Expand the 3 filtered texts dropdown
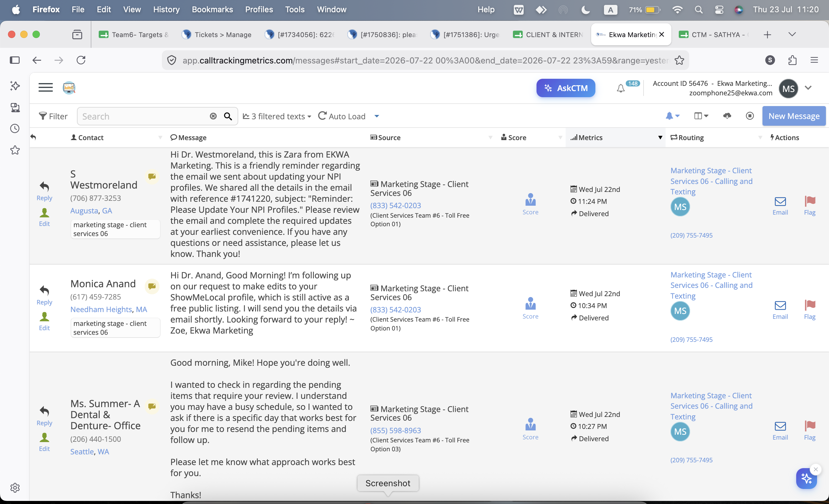 tap(277, 116)
